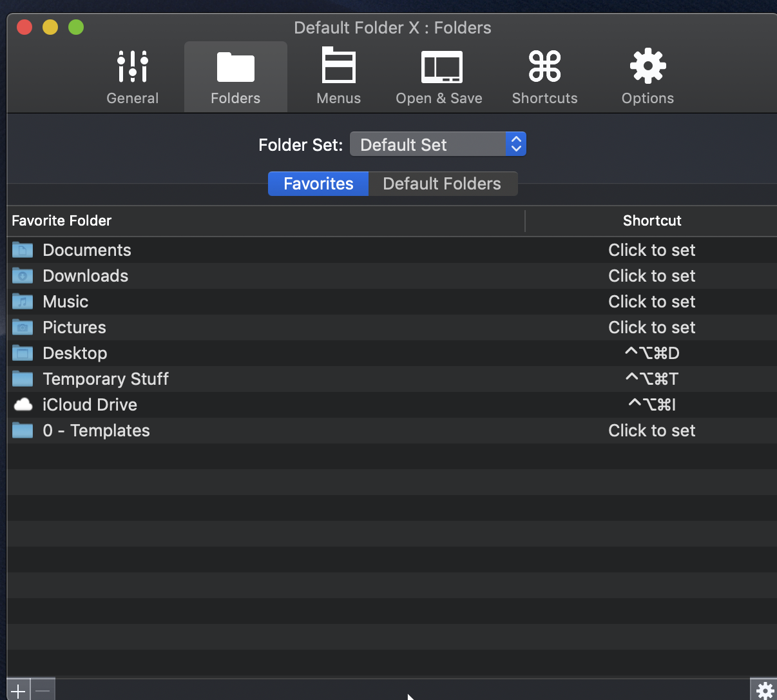Image resolution: width=777 pixels, height=700 pixels.
Task: Click the iCloud Drive cloud icon
Action: click(23, 405)
